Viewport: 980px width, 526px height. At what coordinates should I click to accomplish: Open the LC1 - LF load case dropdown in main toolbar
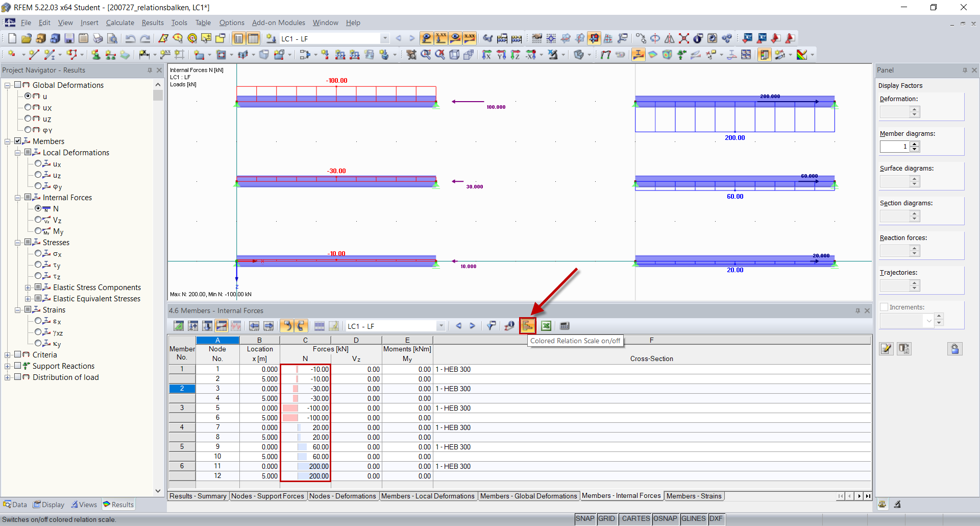point(385,38)
